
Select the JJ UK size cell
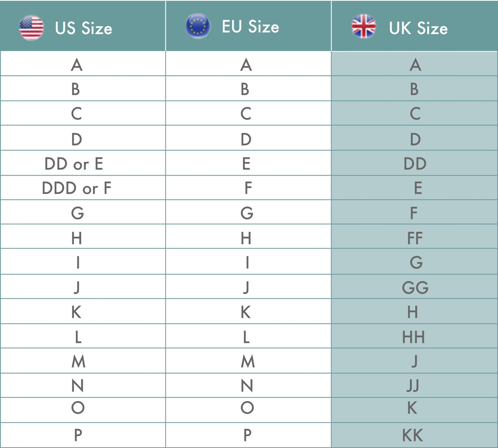(413, 386)
